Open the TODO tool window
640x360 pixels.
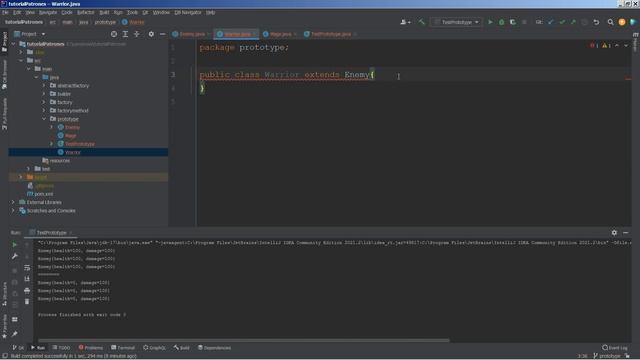61,348
